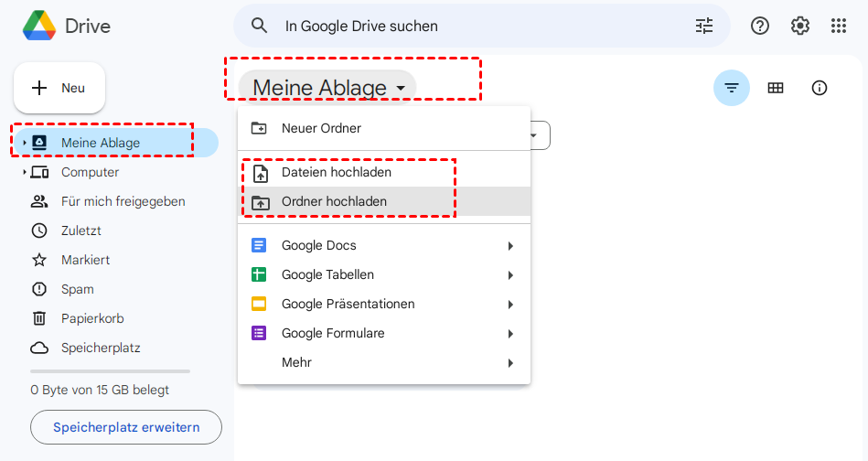The height and width of the screenshot is (461, 868).
Task: Click the Neu button
Action: [x=59, y=88]
